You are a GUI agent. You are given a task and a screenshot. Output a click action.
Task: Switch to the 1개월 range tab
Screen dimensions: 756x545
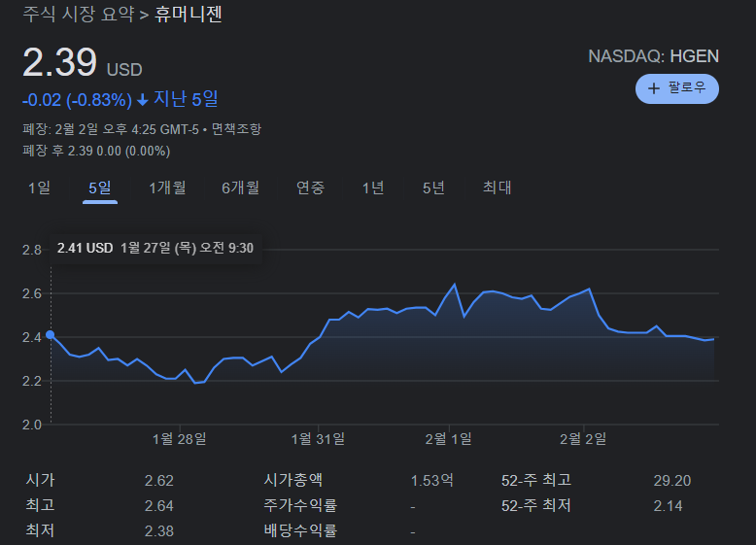click(x=167, y=187)
